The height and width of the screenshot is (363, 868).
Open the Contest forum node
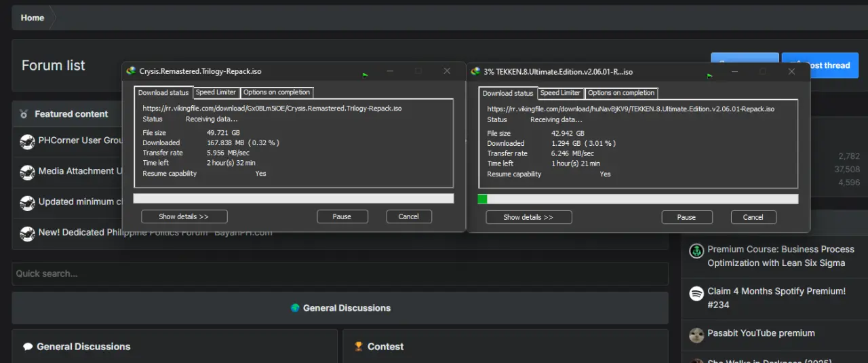click(385, 347)
